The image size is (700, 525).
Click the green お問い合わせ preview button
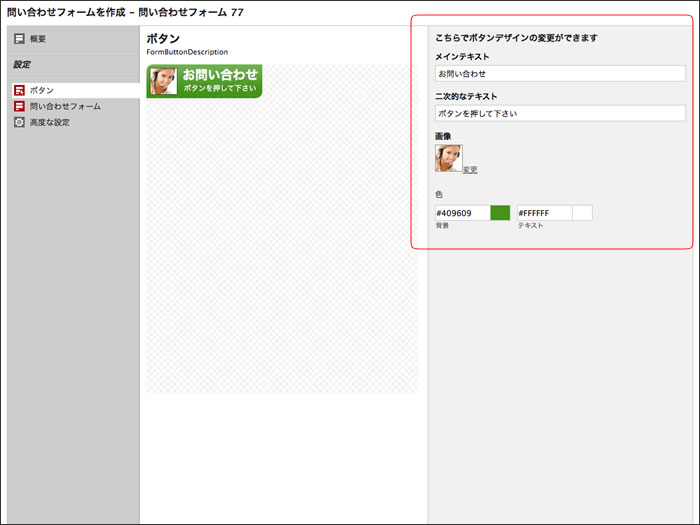coord(204,81)
